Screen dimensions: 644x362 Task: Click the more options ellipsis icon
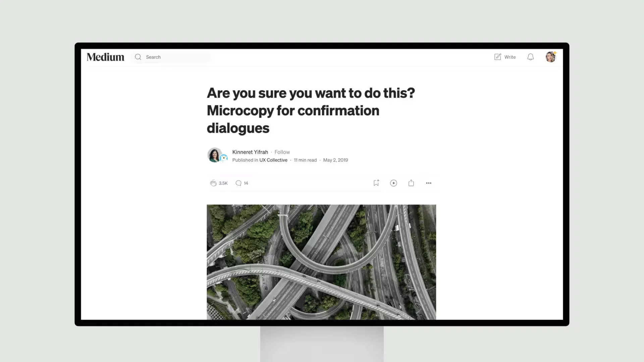429,183
